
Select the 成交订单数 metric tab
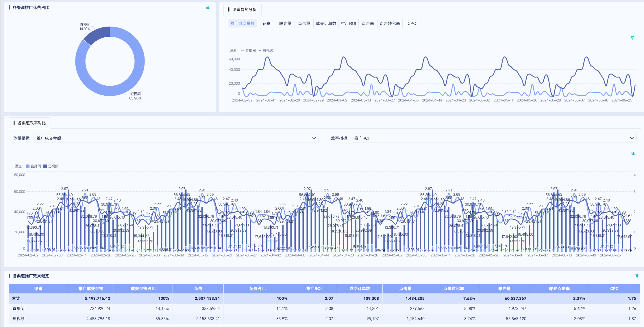[x=326, y=23]
